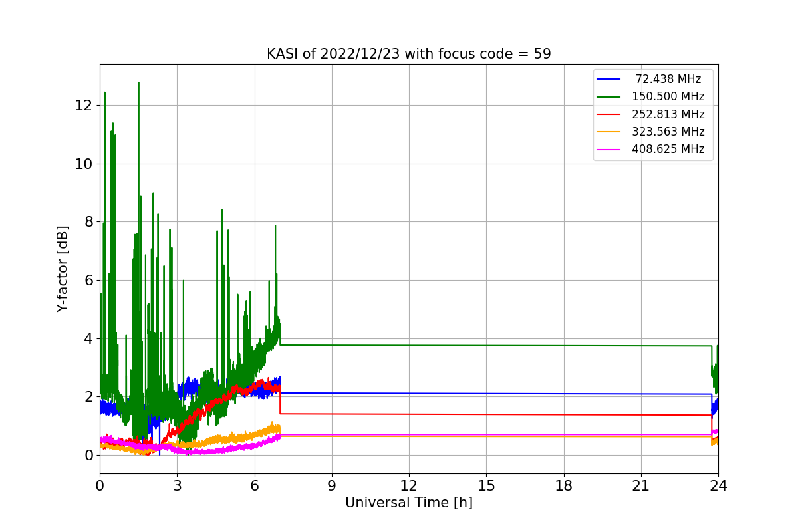Click x-axis tick label 21
Viewport: 798px width, 532px height.
coord(641,486)
